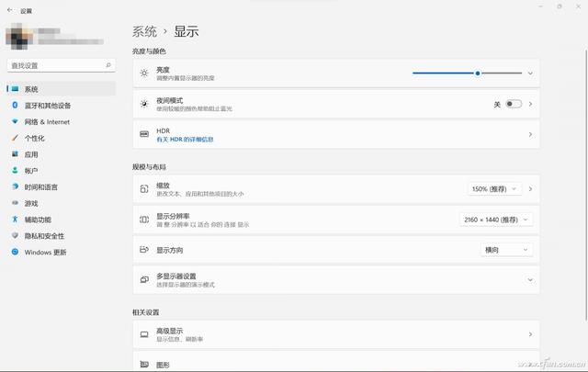The width and height of the screenshot is (588, 372).
Task: Click the 有关 HDR 的详细信息 link
Action: pos(185,139)
